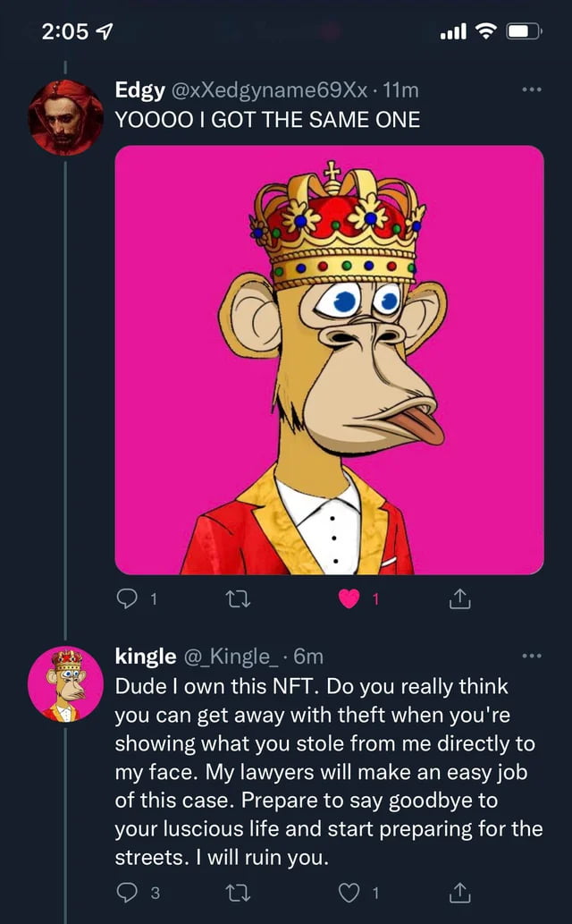
Task: Retweet Edgy's ape image tweet
Action: 238,600
